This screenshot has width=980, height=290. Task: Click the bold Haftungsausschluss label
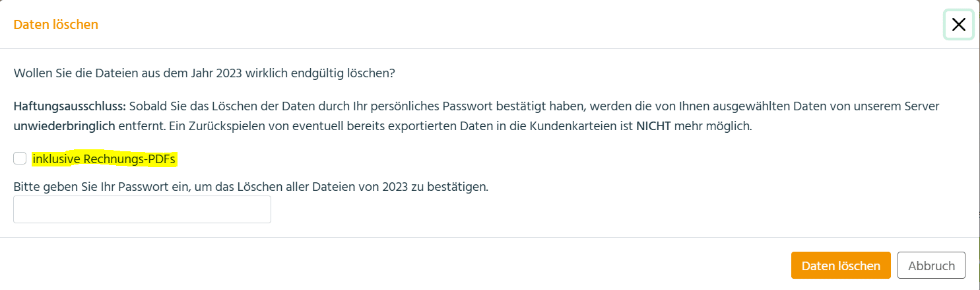70,106
